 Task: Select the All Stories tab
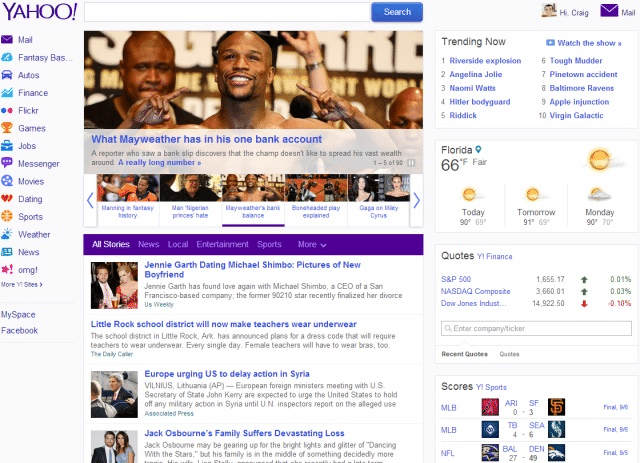[111, 244]
